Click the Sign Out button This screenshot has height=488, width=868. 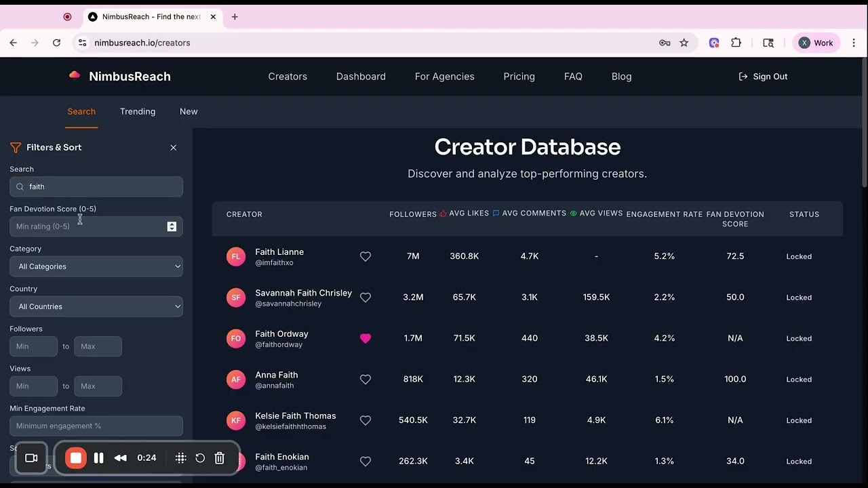(763, 77)
